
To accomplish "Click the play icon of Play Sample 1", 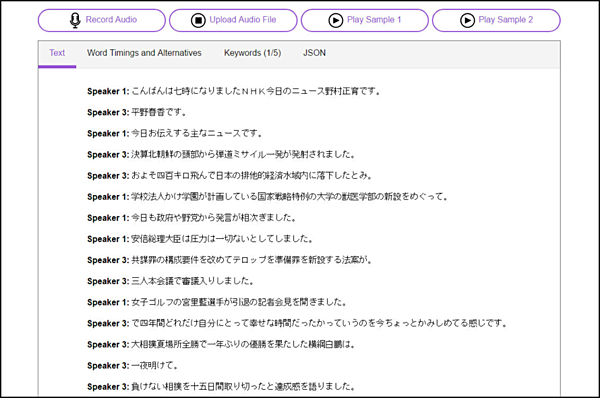I will pyautogui.click(x=336, y=20).
